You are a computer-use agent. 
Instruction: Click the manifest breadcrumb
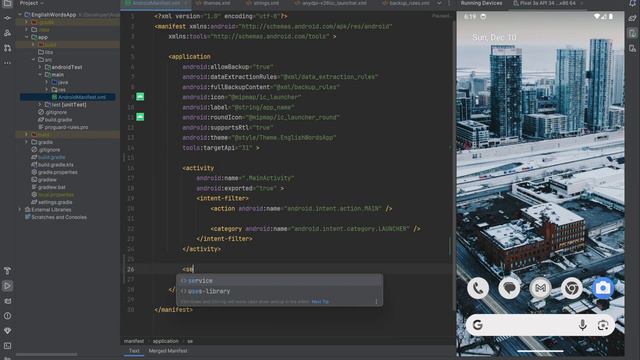click(134, 341)
